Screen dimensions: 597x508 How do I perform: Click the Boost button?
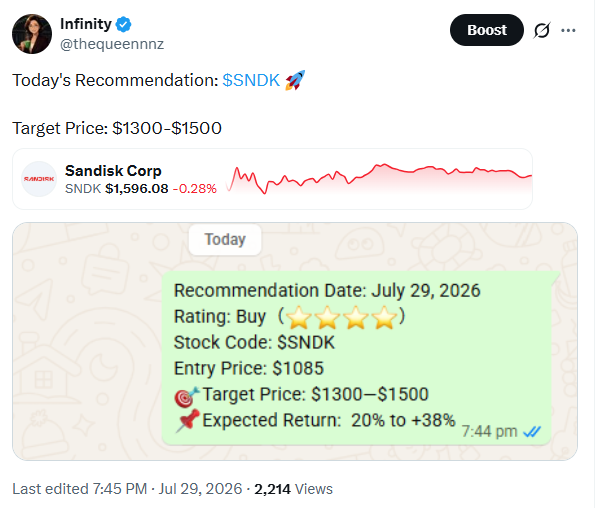(486, 30)
